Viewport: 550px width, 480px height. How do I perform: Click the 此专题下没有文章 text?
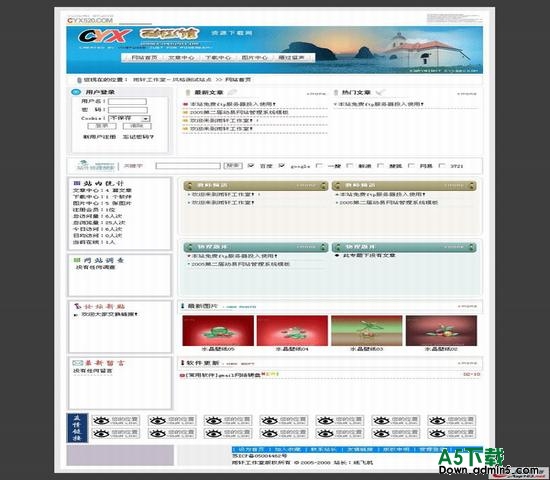(369, 255)
